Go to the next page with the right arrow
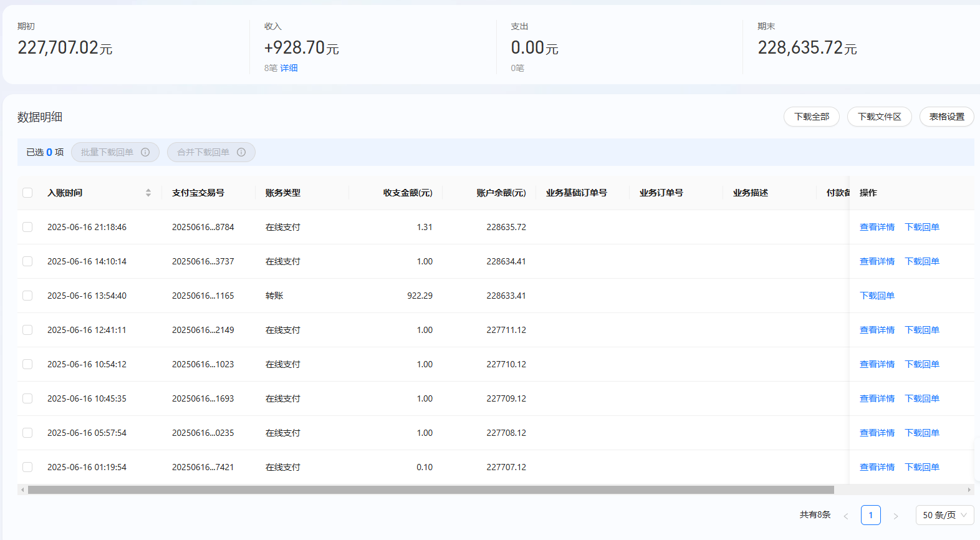 pos(896,516)
